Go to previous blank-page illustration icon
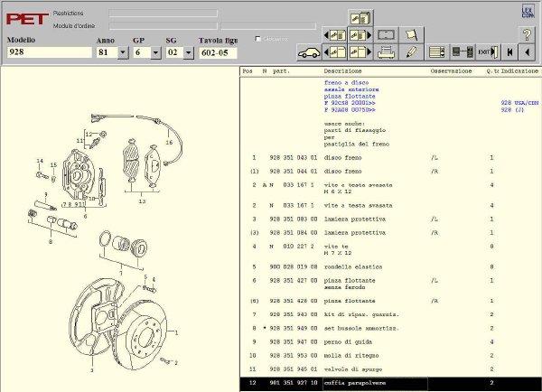The image size is (542, 392). [x=335, y=52]
